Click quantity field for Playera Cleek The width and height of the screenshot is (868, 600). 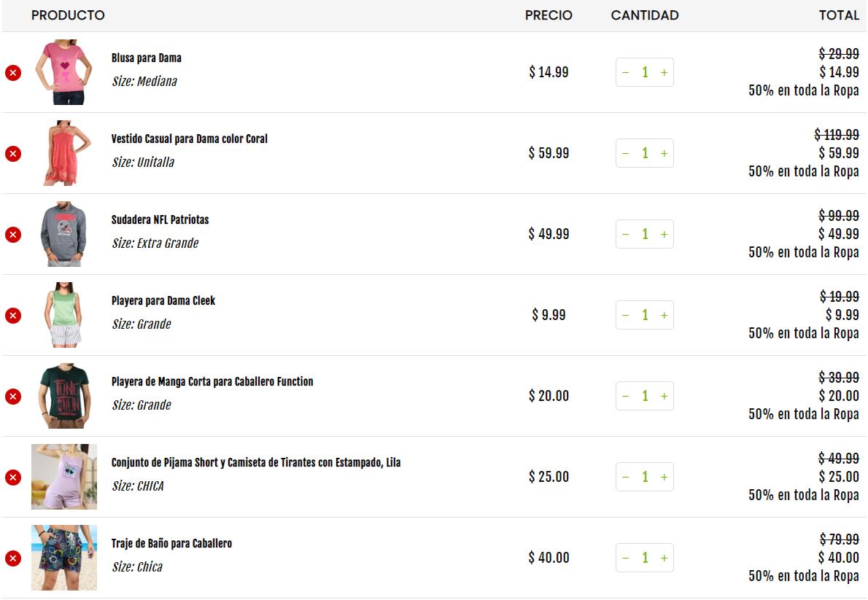(x=645, y=315)
